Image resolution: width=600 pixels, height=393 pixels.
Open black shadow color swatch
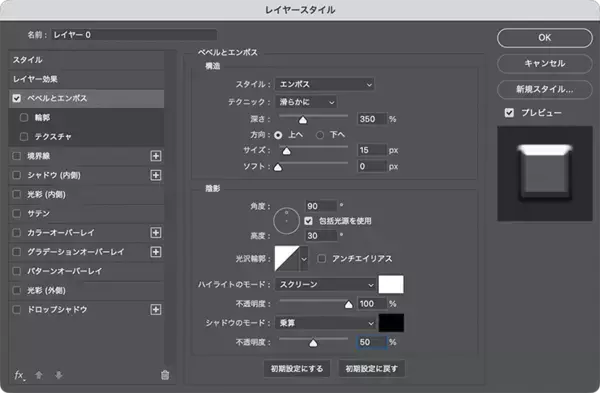point(391,323)
